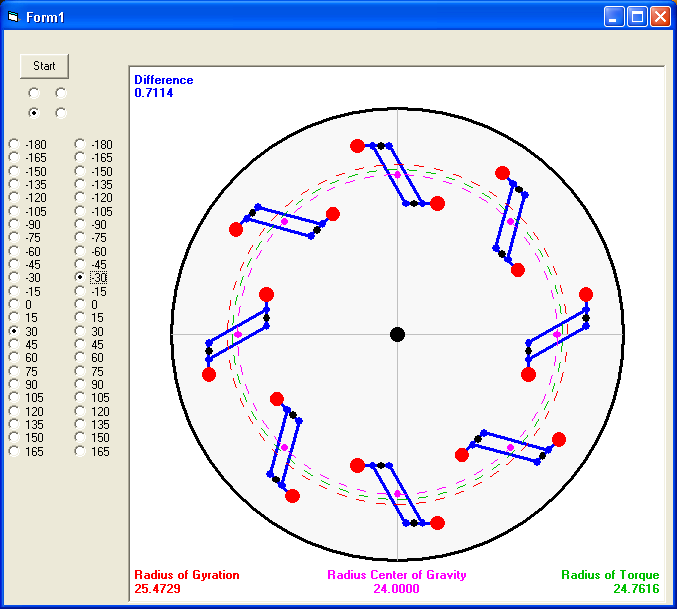Select the unselected unlabeled radio in second row
The image size is (677, 609).
(61, 113)
